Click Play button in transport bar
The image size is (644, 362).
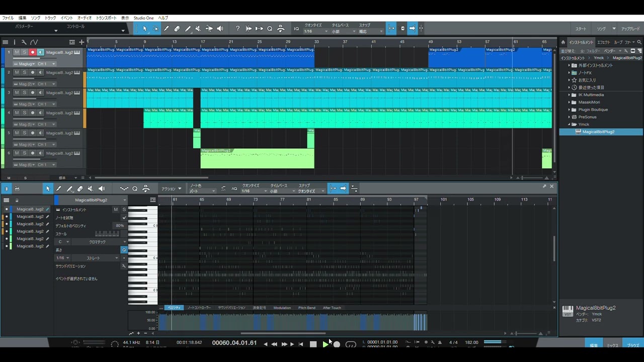325,344
